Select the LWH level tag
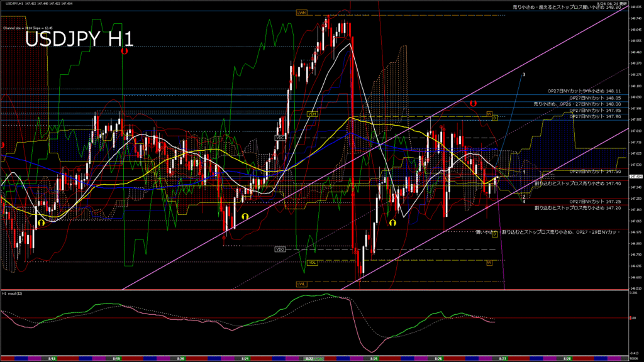Image resolution: width=644 pixels, height=362 pixels. coord(302,13)
